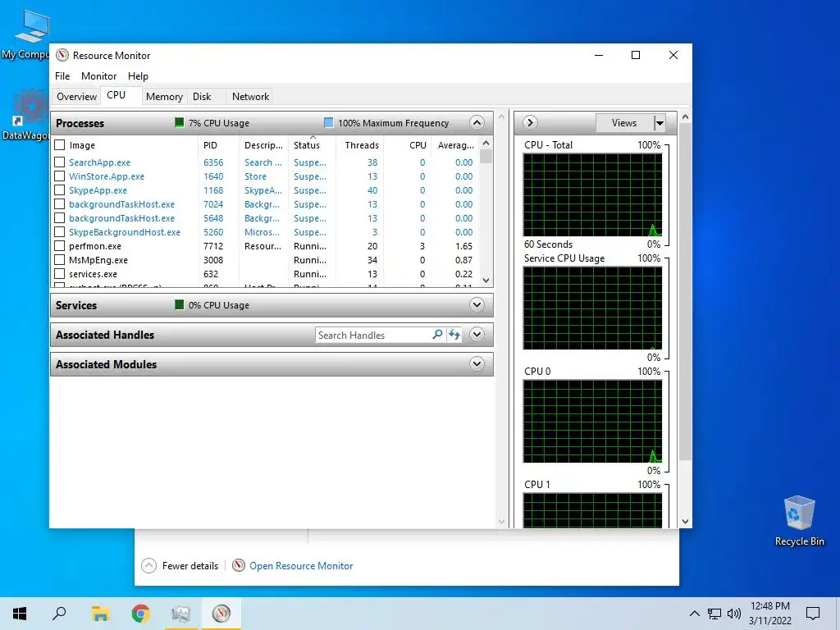Click the collapse arrow above CPU graphs
Image resolution: width=840 pixels, height=630 pixels.
[x=530, y=123]
